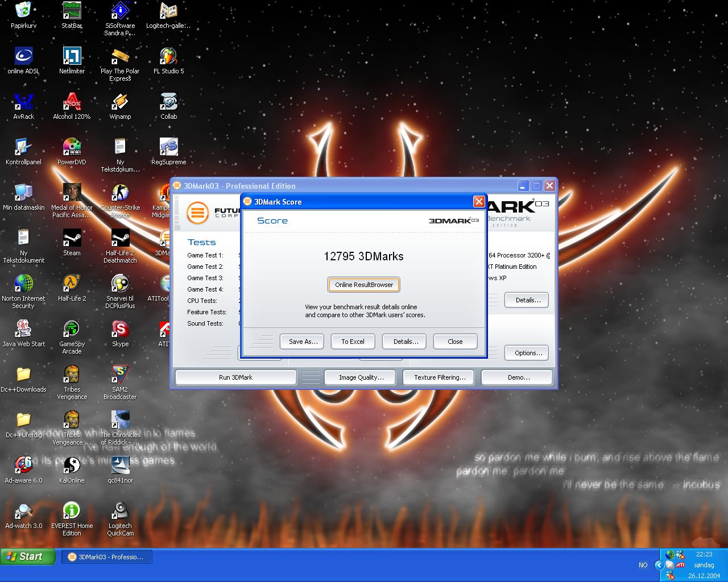Open SiSoftware Sandra shortcut

[x=120, y=18]
